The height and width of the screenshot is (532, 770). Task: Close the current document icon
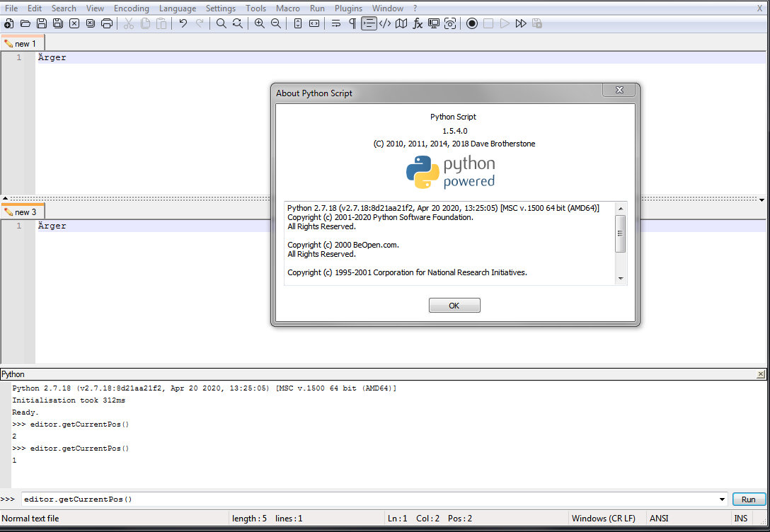pyautogui.click(x=74, y=23)
